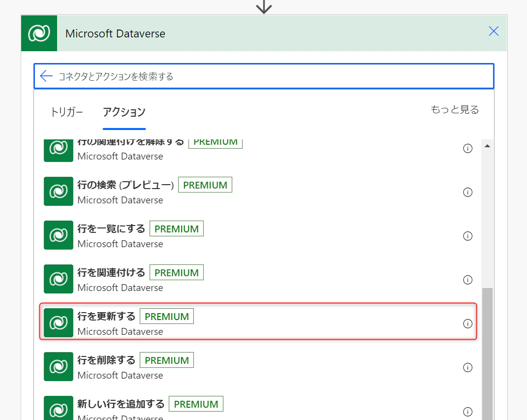Open the もっと見る link
This screenshot has width=527, height=420.
pyautogui.click(x=454, y=110)
